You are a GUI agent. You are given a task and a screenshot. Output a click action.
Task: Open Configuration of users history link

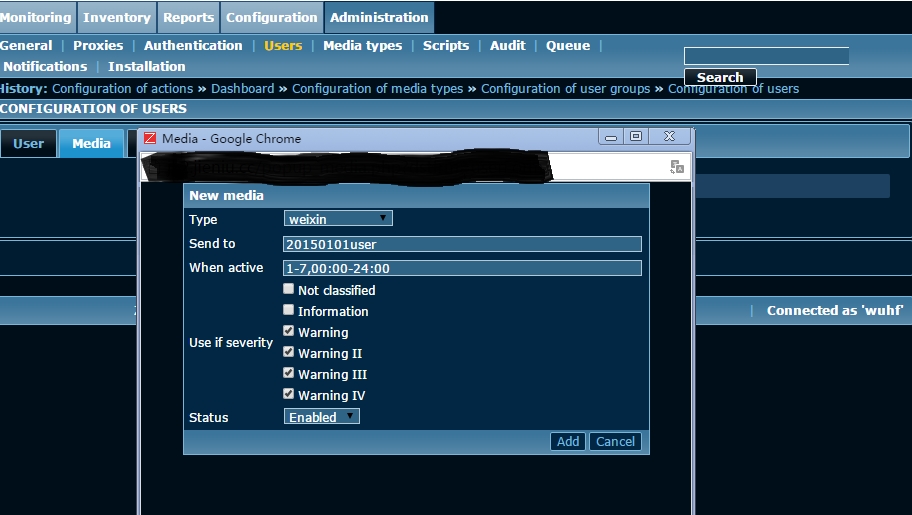(x=733, y=88)
